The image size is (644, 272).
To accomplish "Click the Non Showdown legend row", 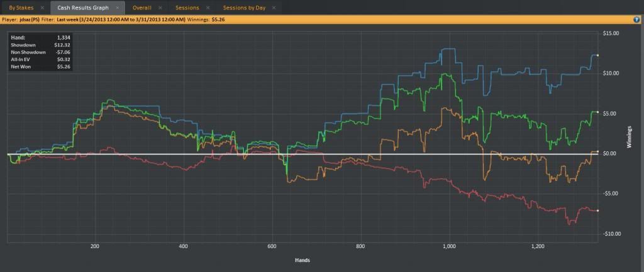I will [28, 52].
